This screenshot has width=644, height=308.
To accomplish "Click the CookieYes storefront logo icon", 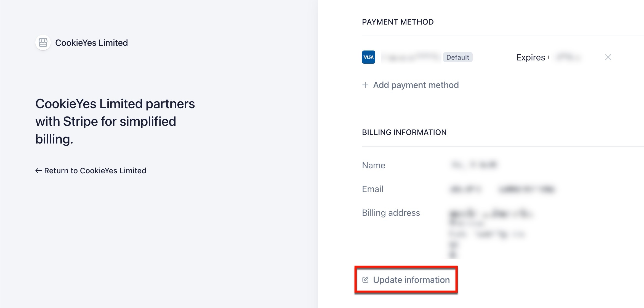I will [x=43, y=43].
